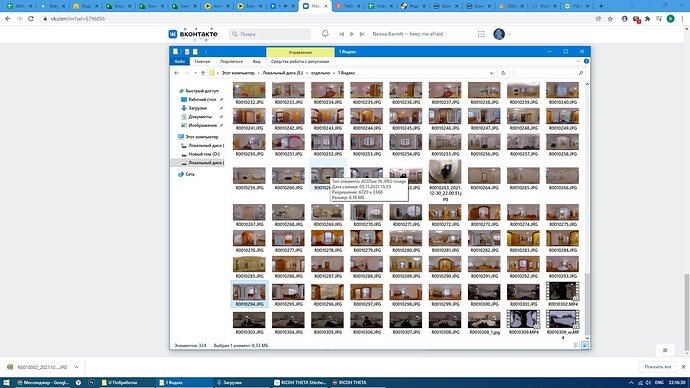Skip to next track in VK player
This screenshot has height=388, width=690.
[x=362, y=34]
